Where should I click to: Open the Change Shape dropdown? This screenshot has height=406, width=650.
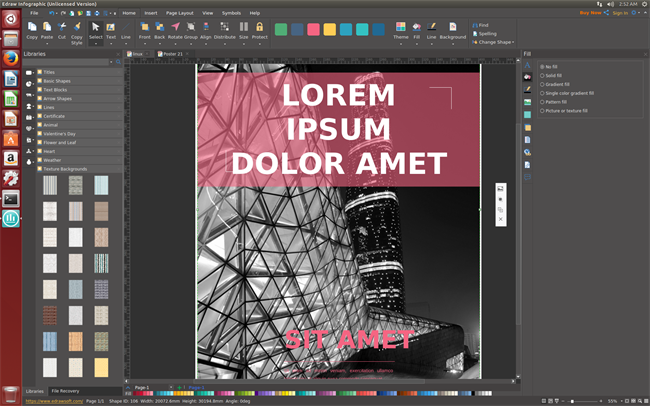494,42
